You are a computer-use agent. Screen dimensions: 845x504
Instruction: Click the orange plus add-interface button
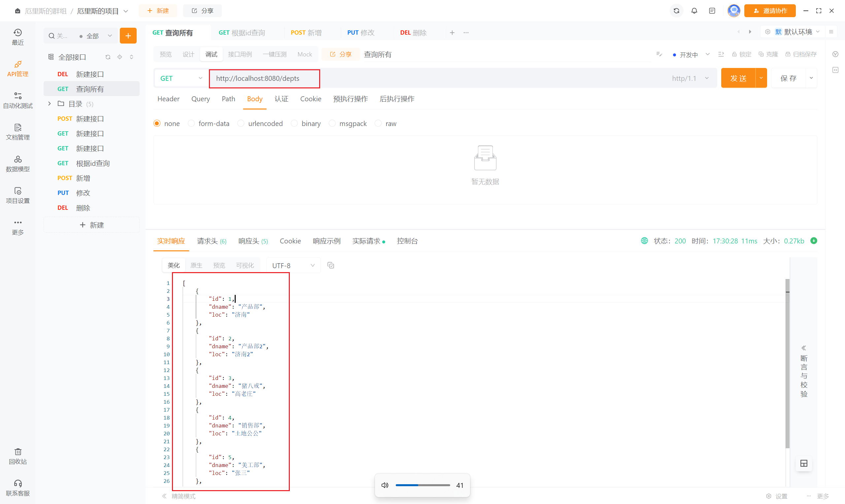(x=128, y=36)
